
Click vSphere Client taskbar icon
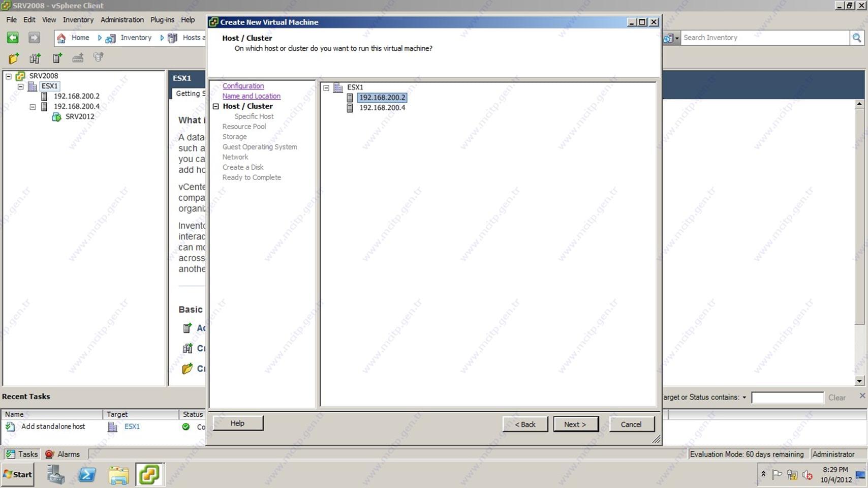(149, 475)
